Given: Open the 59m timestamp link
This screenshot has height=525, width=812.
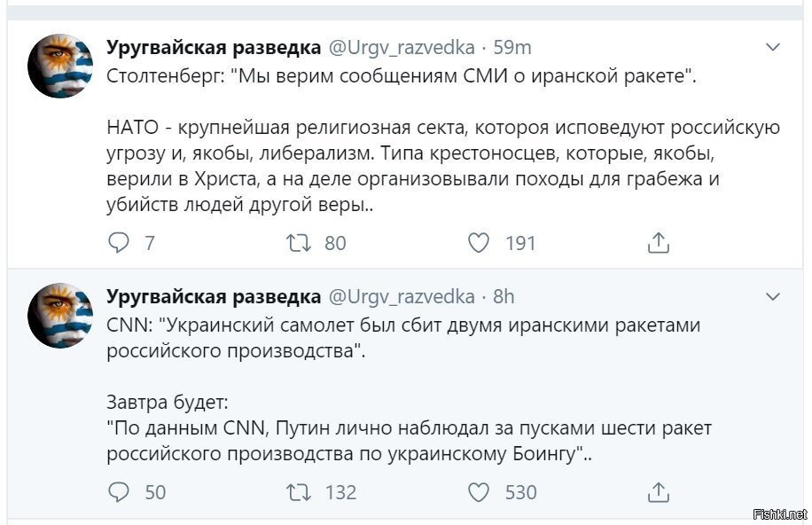Looking at the screenshot, I should pyautogui.click(x=512, y=48).
